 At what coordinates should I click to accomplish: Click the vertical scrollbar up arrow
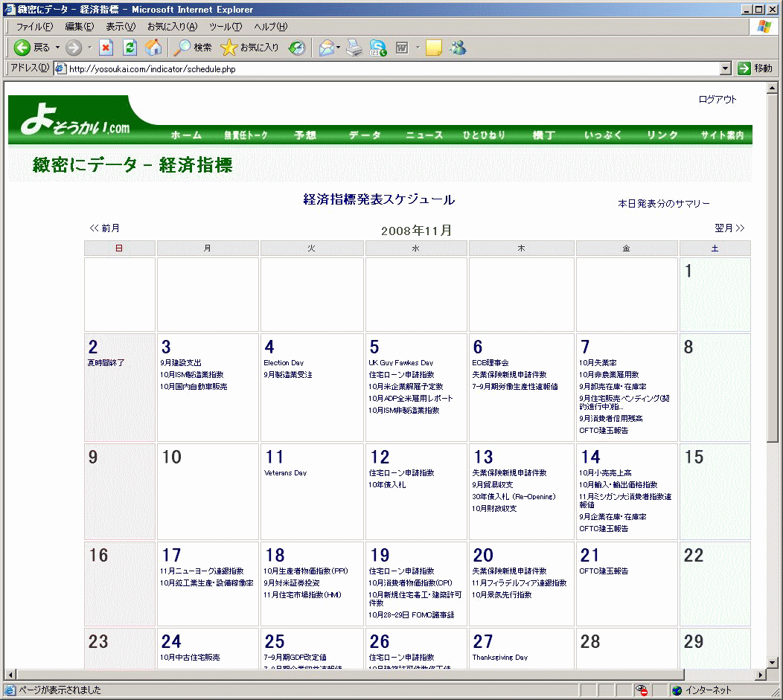pos(772,89)
